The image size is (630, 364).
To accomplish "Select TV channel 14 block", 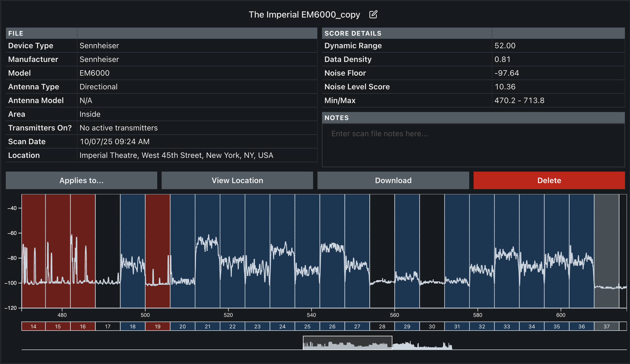I will [33, 326].
